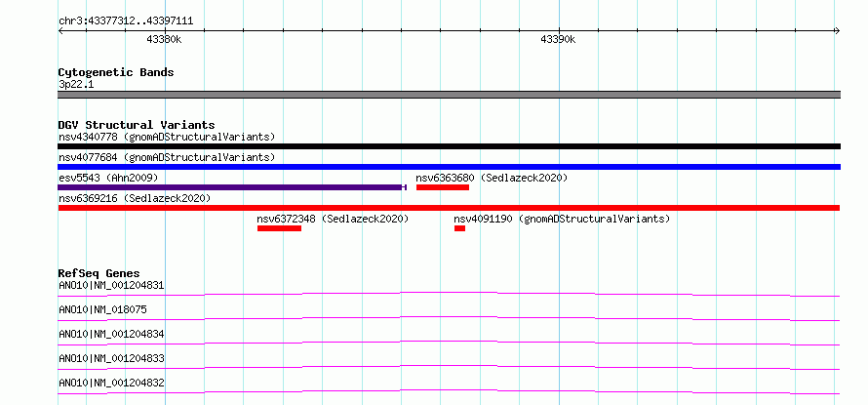
Task: Click the red nsv6372348 variant bar
Action: (279, 228)
